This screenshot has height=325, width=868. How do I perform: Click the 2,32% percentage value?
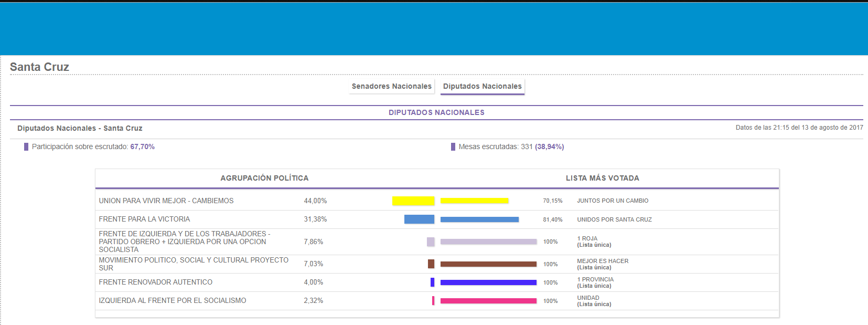tap(314, 300)
